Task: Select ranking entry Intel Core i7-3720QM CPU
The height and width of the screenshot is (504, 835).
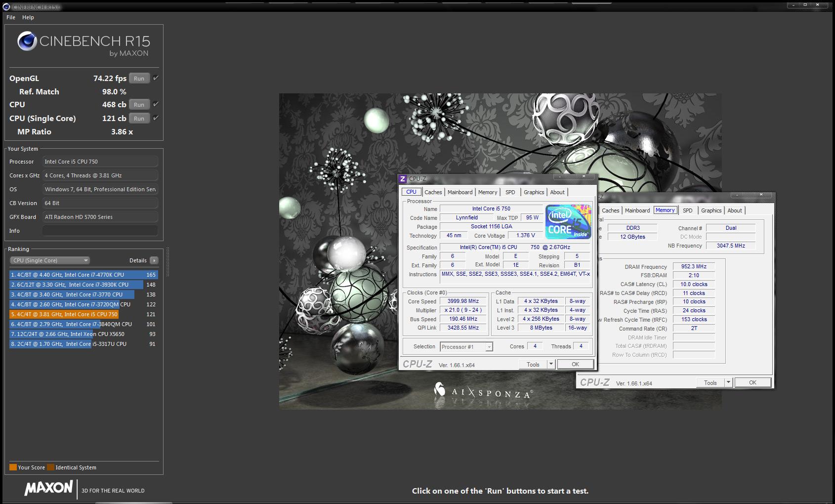Action: click(83, 304)
